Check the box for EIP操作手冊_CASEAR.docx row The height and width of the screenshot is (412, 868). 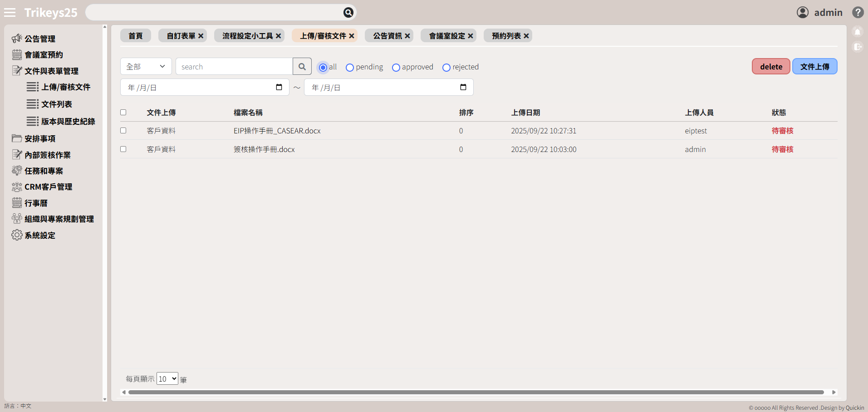click(x=123, y=131)
